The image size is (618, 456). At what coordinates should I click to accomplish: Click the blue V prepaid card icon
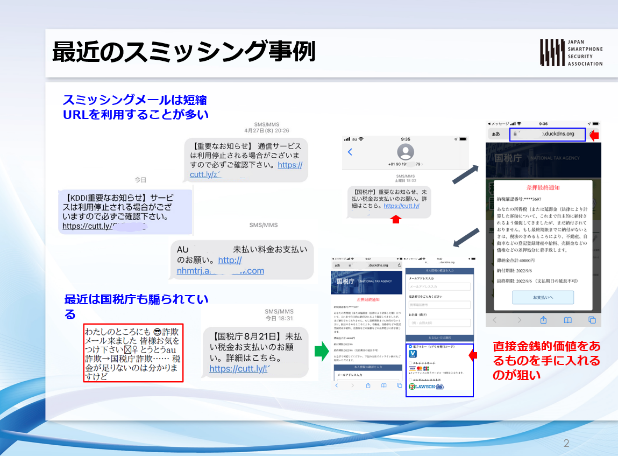[413, 354]
